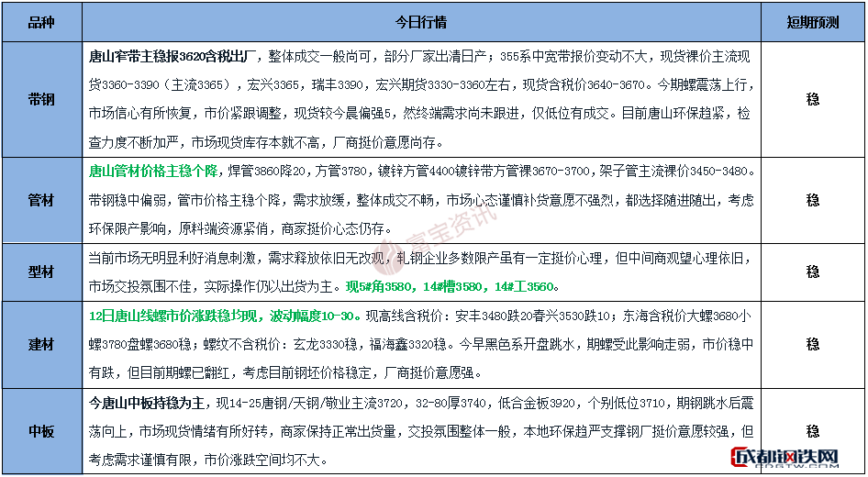Click the 稳 forecast in the 型材 row
Screen dimensions: 868x477
(x=812, y=272)
